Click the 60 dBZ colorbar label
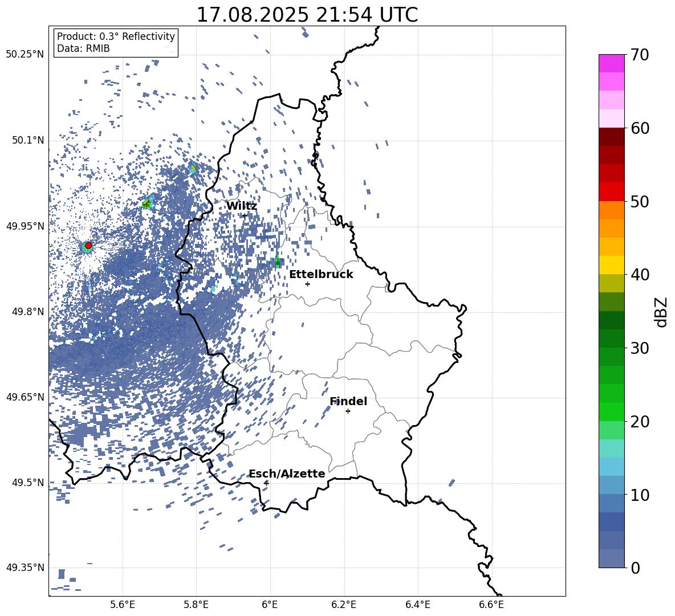 tap(640, 128)
